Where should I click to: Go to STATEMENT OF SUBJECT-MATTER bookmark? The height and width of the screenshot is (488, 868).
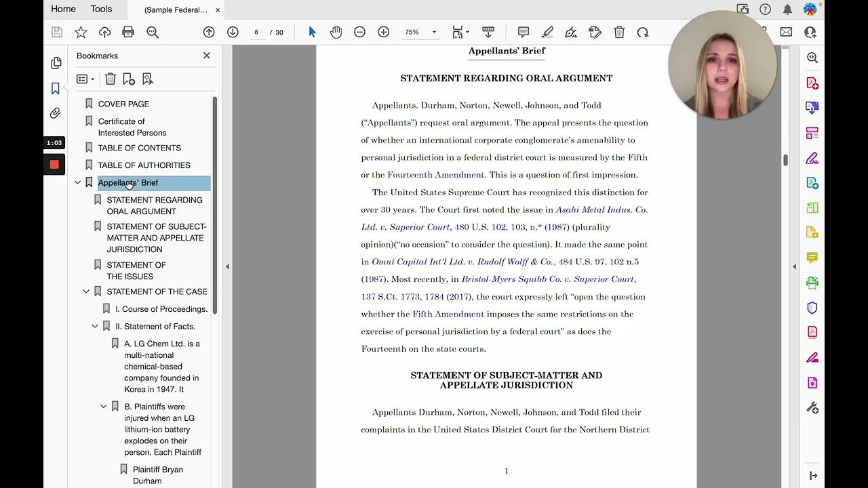click(x=156, y=238)
